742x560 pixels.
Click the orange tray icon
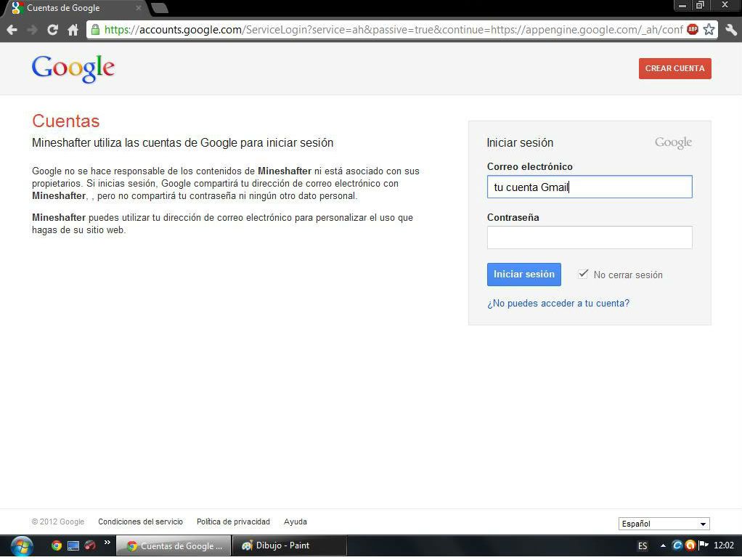(x=690, y=545)
